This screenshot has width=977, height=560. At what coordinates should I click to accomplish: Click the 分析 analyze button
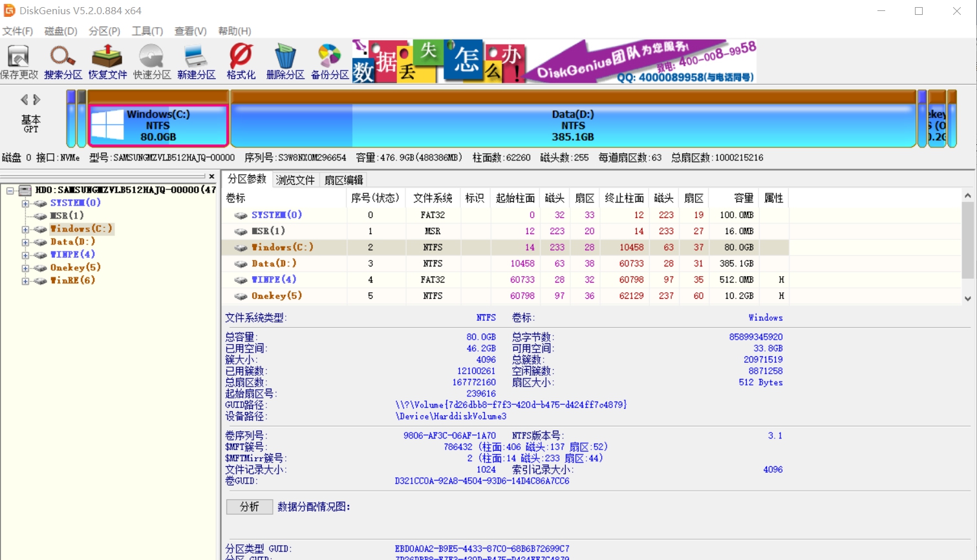[x=249, y=507]
